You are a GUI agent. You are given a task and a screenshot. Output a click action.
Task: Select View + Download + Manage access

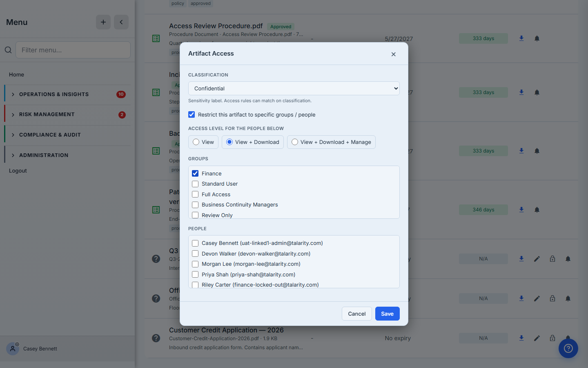[x=331, y=142]
